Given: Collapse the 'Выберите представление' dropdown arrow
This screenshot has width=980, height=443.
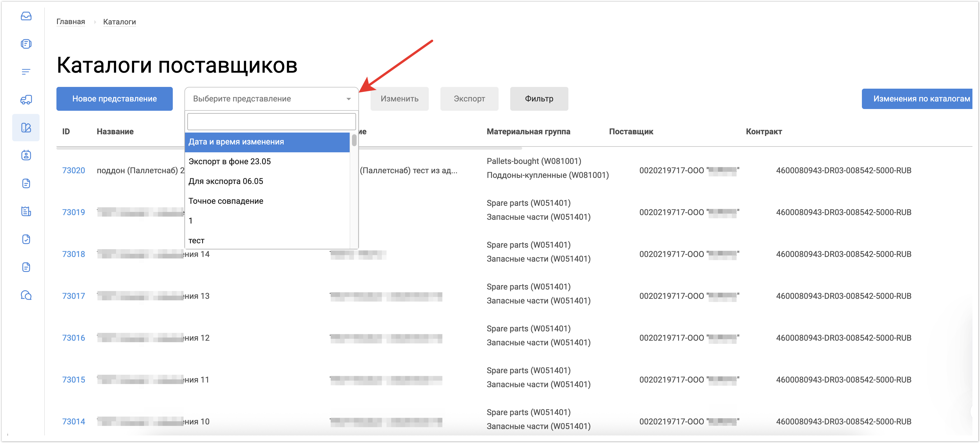Looking at the screenshot, I should (x=348, y=99).
